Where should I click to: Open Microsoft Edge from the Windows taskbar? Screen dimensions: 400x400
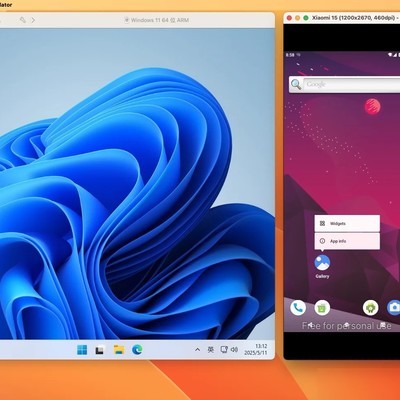click(137, 349)
